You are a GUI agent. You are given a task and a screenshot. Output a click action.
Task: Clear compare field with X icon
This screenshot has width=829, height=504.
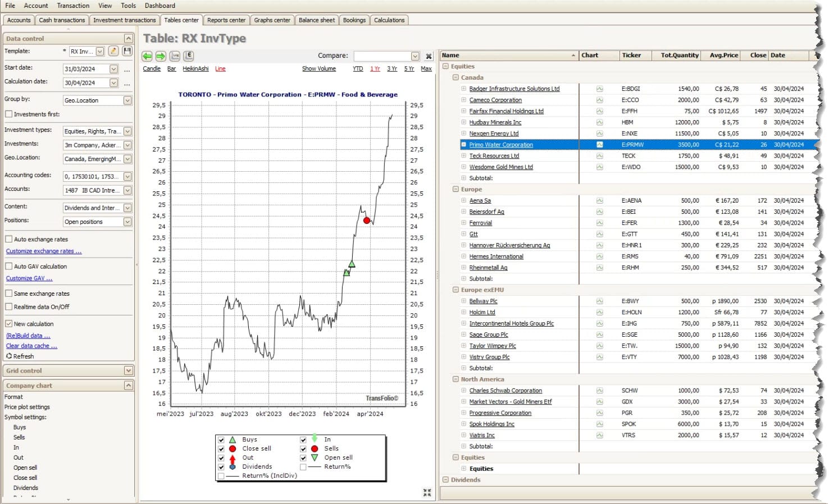429,56
